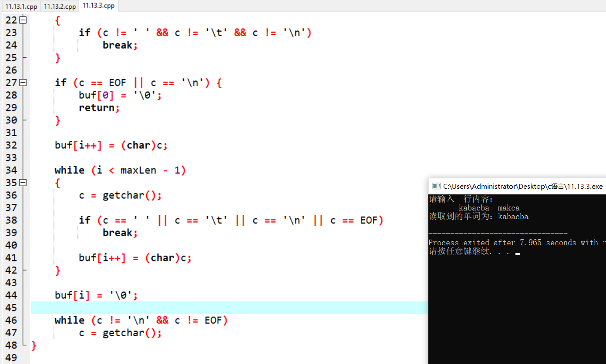The height and width of the screenshot is (364, 606).
Task: Click line number 49 in the gutter
Action: (x=11, y=358)
